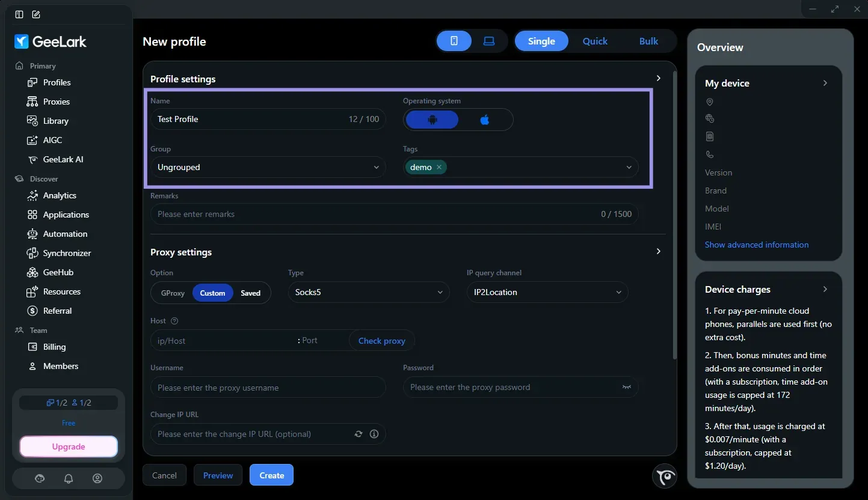868x500 pixels.
Task: Click the change IP URL field
Action: [x=268, y=434]
